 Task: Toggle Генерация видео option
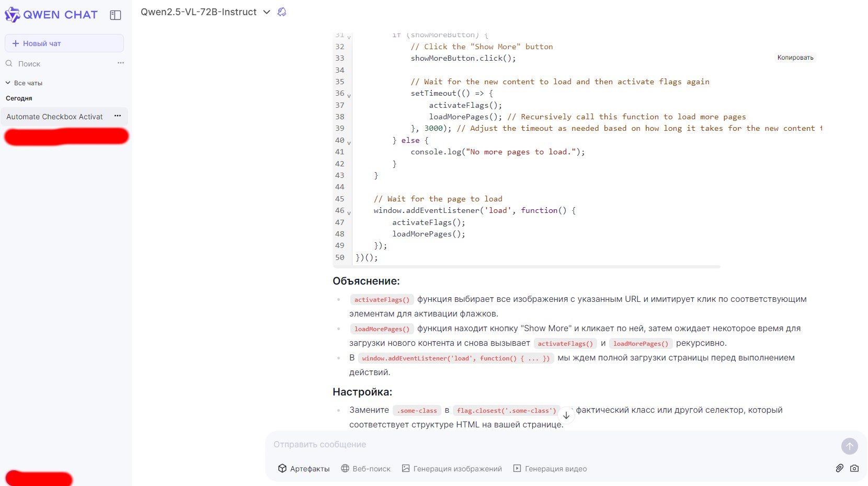pos(550,469)
